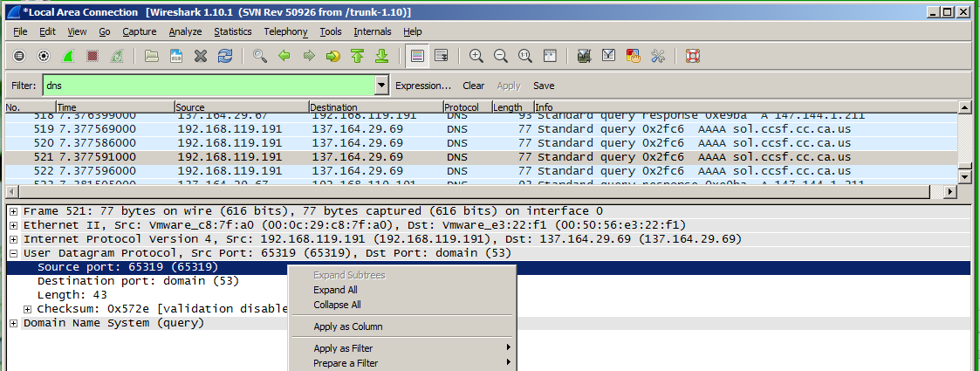The width and height of the screenshot is (980, 371).
Task: Expand the Frame 521 tree node
Action: [x=14, y=211]
